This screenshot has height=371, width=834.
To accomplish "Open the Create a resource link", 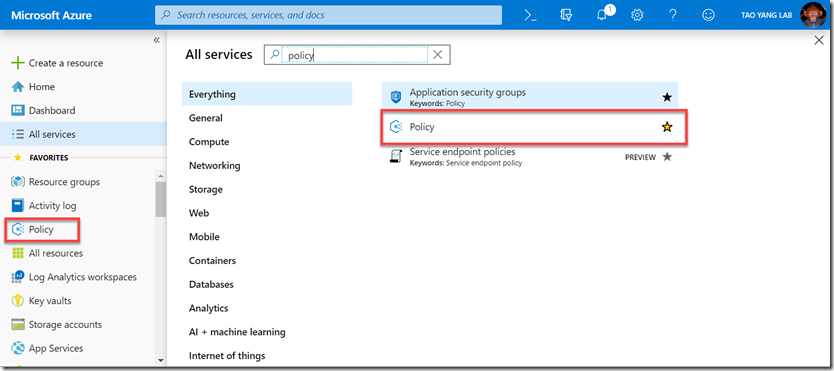I will 66,63.
